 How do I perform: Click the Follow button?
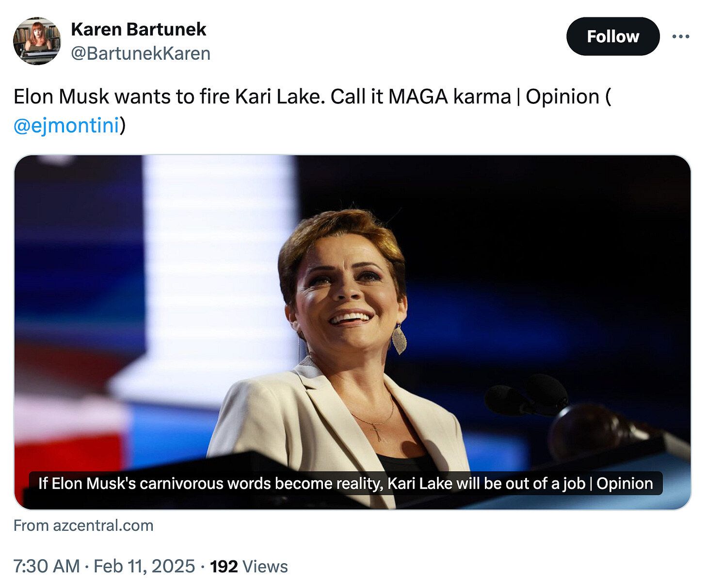(x=612, y=36)
